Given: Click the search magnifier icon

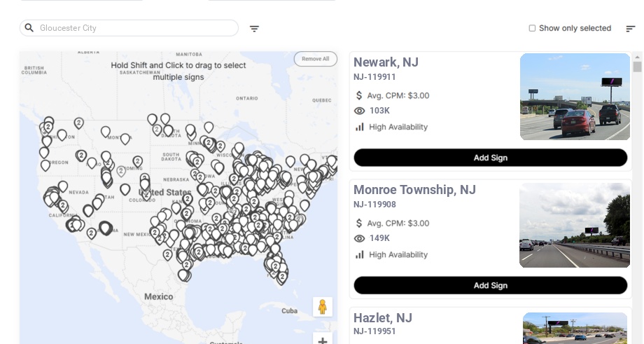Looking at the screenshot, I should (29, 28).
